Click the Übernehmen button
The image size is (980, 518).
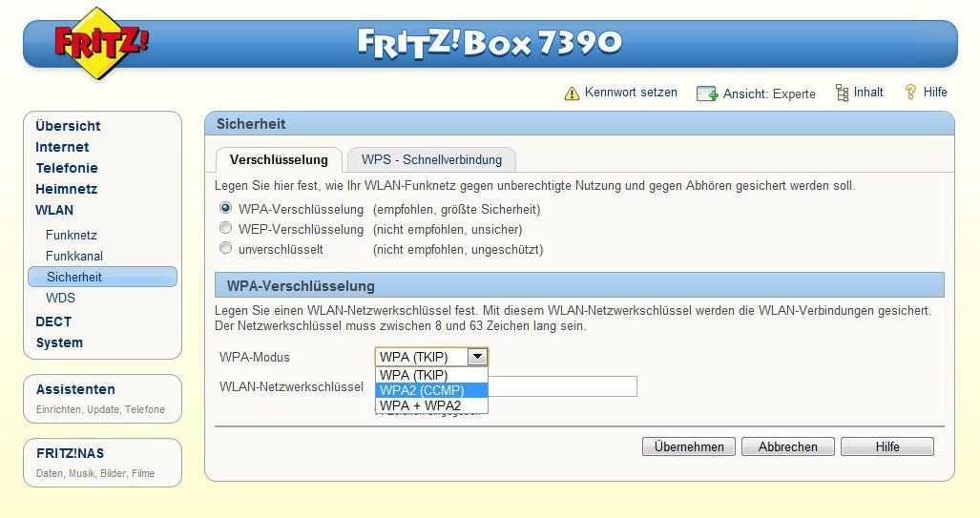point(689,446)
